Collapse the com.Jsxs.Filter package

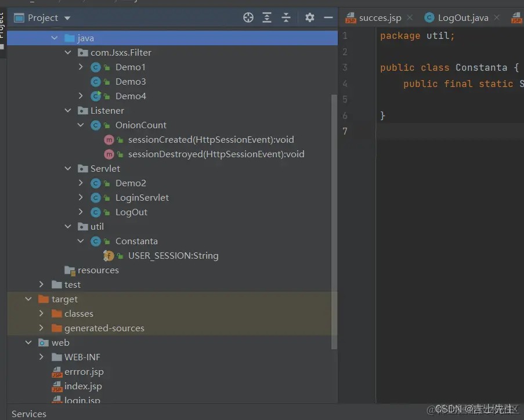[68, 52]
